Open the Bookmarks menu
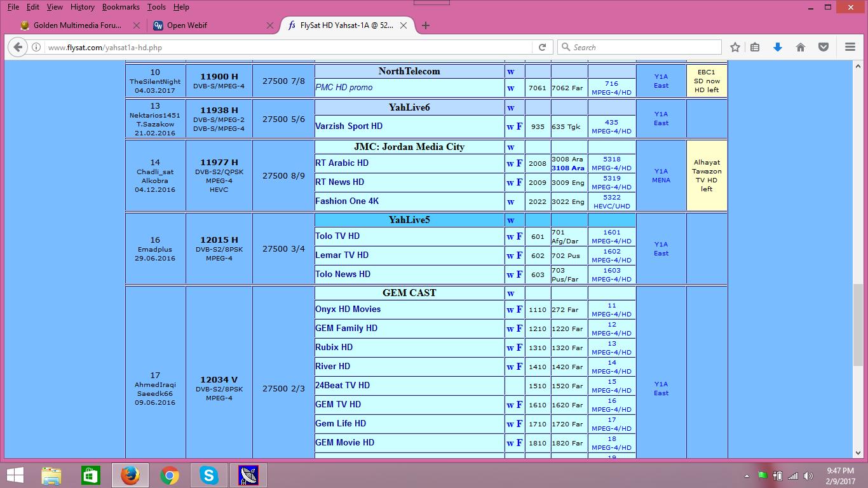 pyautogui.click(x=121, y=7)
